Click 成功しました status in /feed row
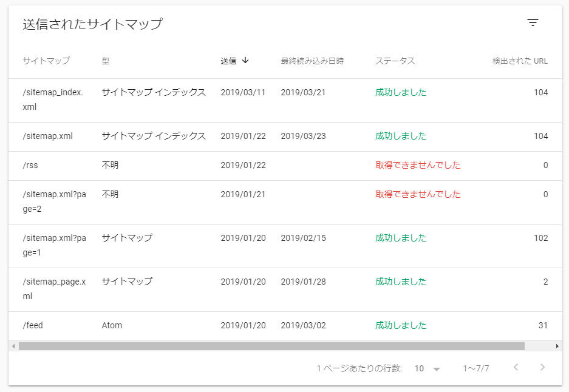The image size is (569, 392). [401, 325]
